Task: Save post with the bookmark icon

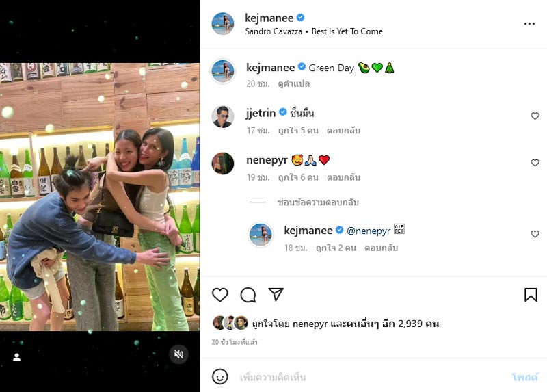Action: click(531, 295)
